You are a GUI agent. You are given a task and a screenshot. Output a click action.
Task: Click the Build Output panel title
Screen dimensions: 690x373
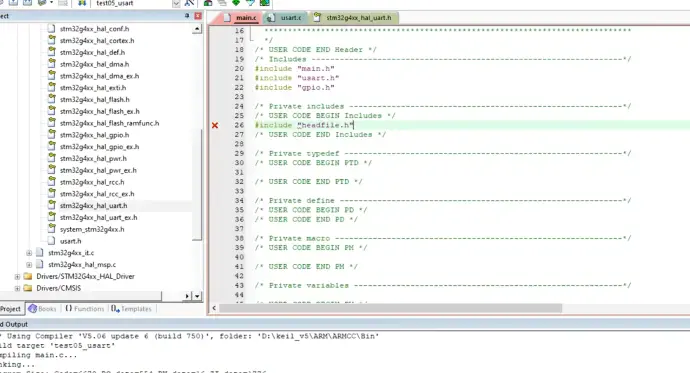[x=14, y=324]
